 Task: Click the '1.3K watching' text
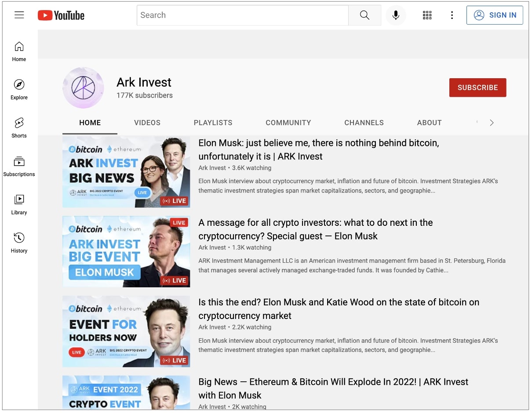click(x=251, y=247)
